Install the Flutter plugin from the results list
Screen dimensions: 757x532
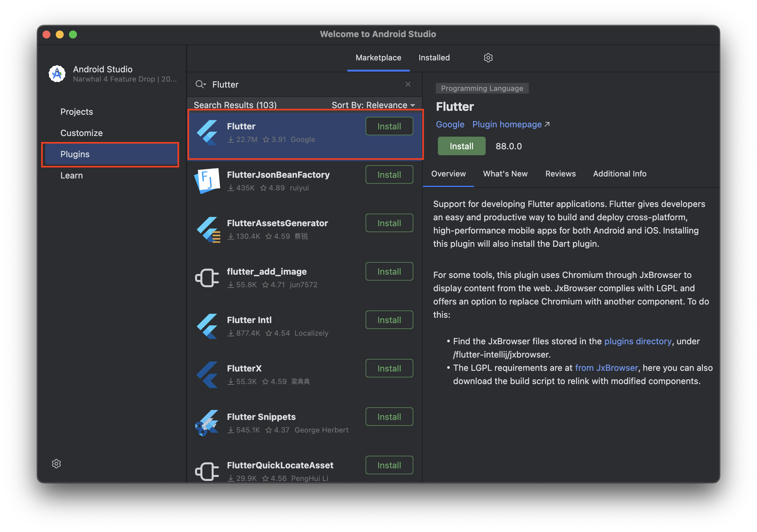[x=389, y=126]
